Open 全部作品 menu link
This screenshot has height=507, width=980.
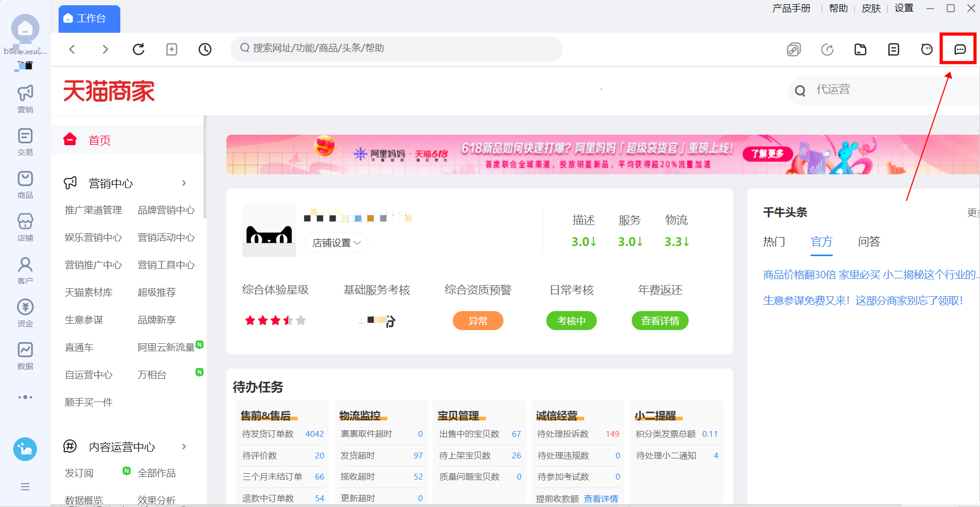(157, 473)
